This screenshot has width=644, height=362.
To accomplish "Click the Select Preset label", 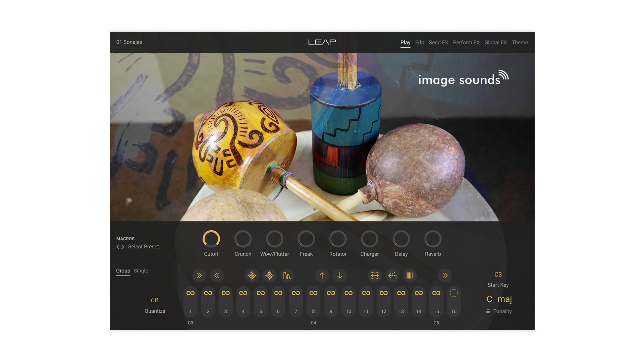I will (x=144, y=246).
